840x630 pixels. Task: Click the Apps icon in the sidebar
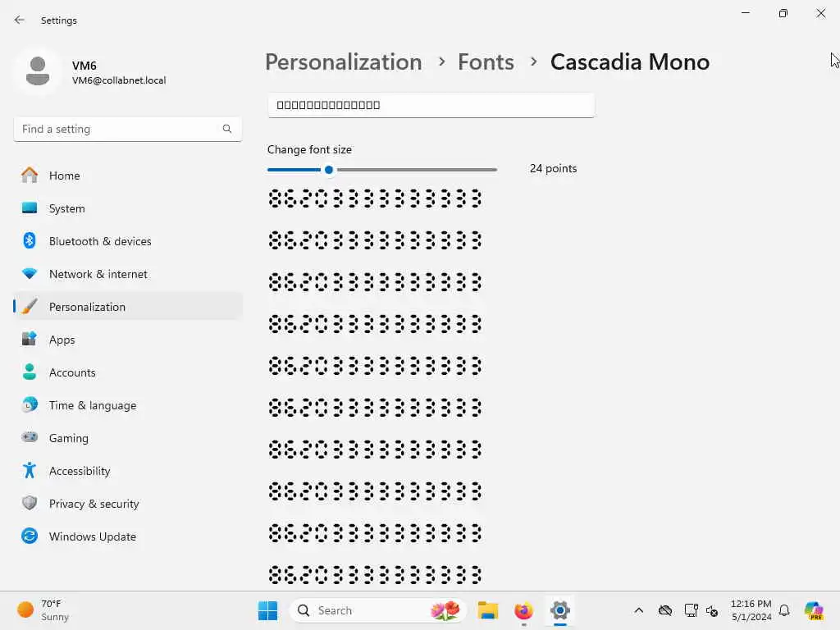pyautogui.click(x=30, y=339)
